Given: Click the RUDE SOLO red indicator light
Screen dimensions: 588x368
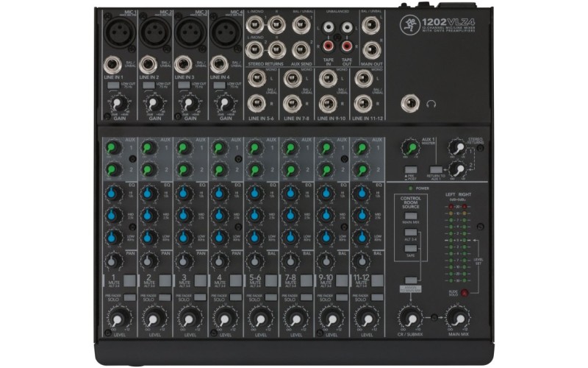Looking at the screenshot, I should (465, 293).
